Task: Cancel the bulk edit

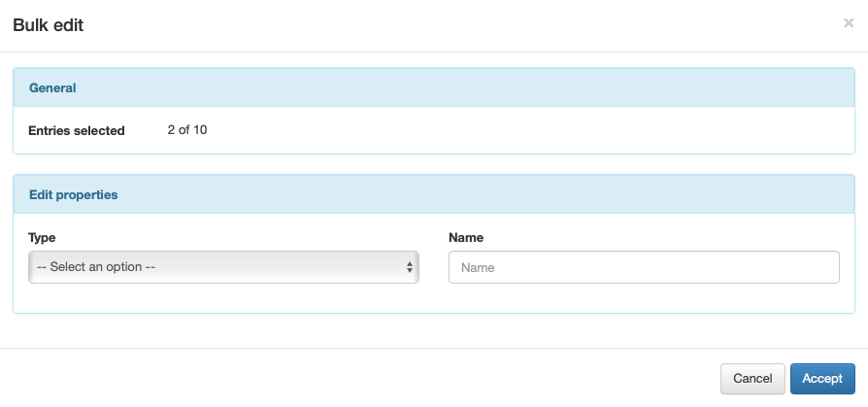Action: (752, 378)
